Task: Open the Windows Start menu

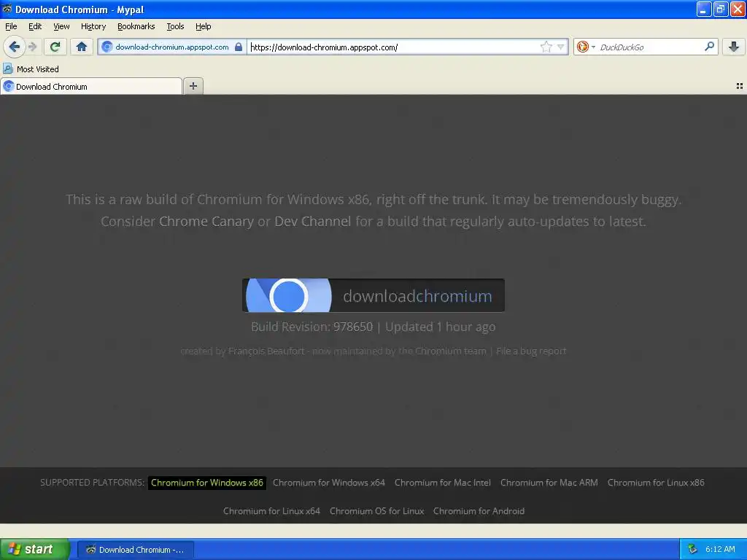Action: coord(34,549)
